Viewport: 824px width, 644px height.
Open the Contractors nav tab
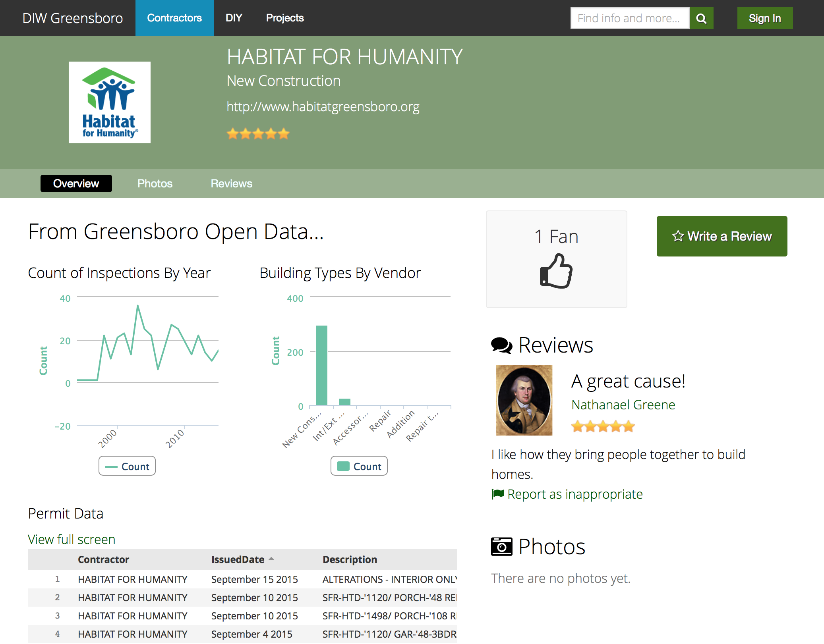[174, 18]
